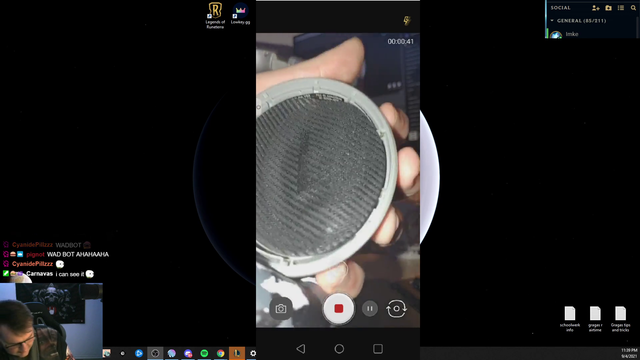This screenshot has height=360, width=640.
Task: Click the streamer webcam overlay
Action: point(51,321)
